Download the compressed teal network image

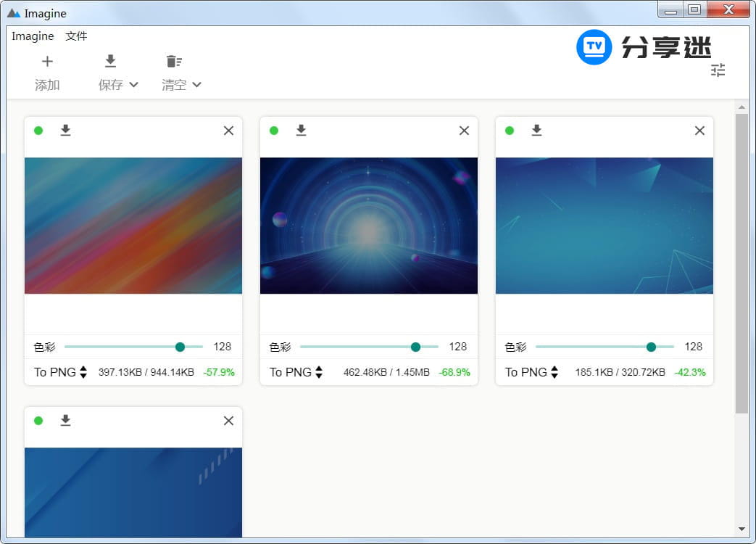(536, 131)
